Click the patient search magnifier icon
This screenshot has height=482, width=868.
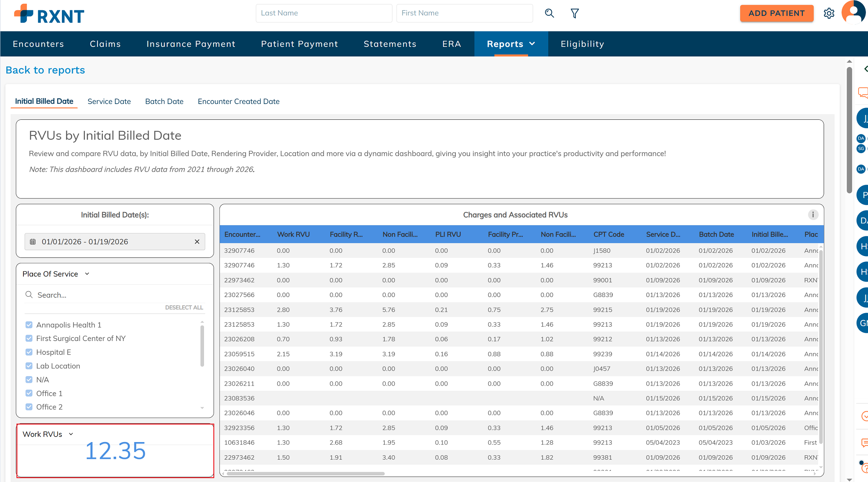pos(549,13)
